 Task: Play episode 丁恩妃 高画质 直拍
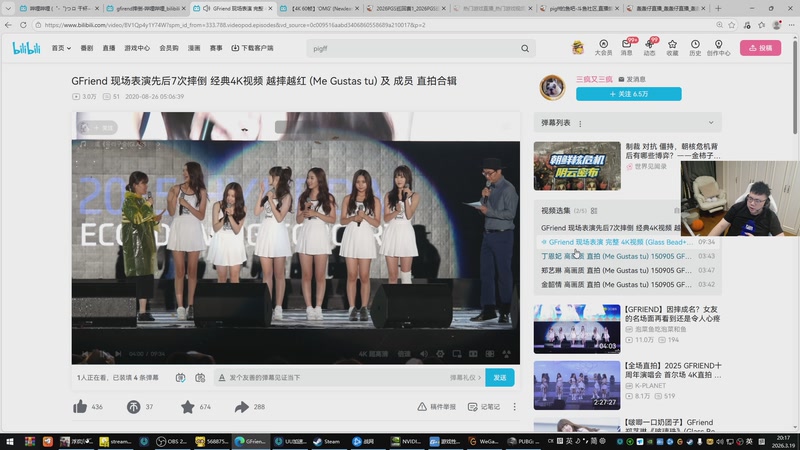pyautogui.click(x=628, y=256)
